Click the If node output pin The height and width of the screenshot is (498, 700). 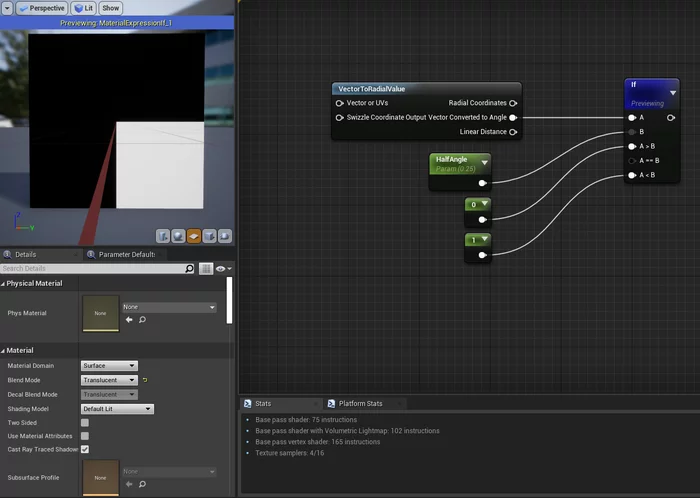671,118
